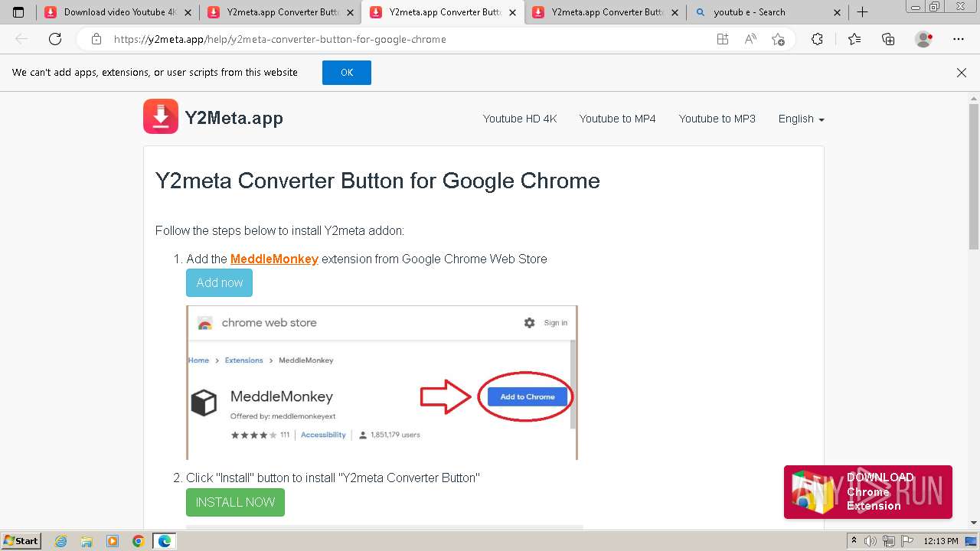The height and width of the screenshot is (551, 980).
Task: Switch to the 'youtub e - Search' tab
Action: (x=766, y=12)
